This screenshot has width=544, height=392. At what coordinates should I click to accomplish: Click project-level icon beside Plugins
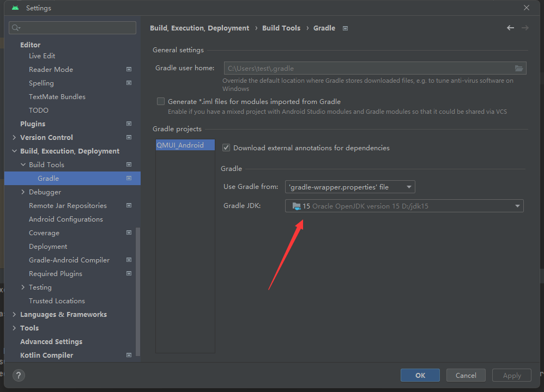tap(129, 124)
